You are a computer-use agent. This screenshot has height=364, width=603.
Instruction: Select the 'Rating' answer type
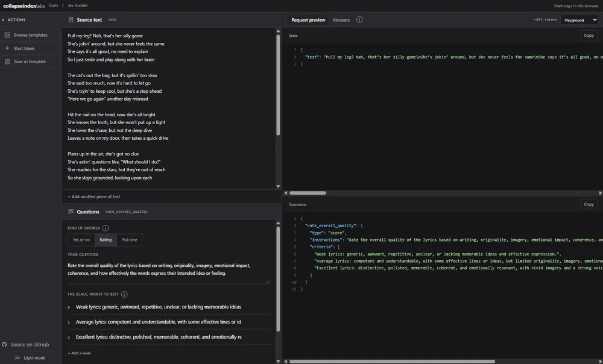tap(106, 240)
